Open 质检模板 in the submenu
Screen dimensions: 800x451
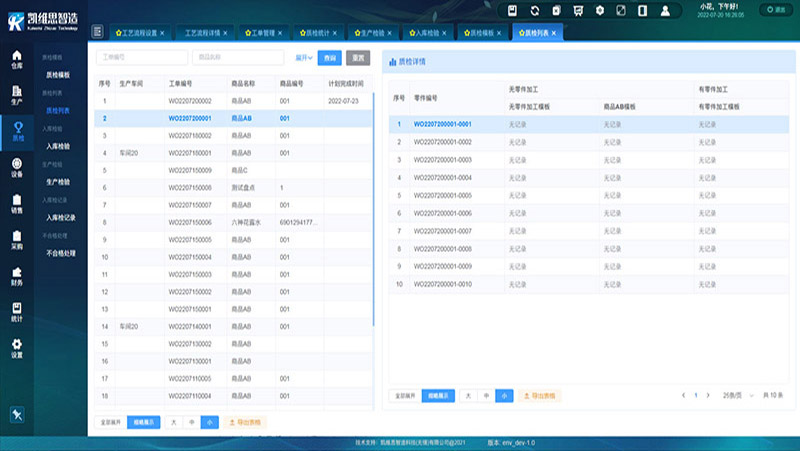point(58,75)
